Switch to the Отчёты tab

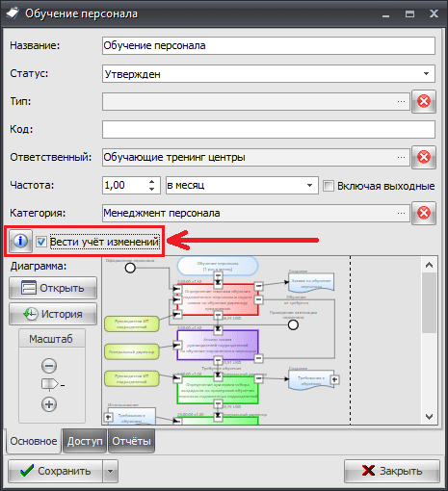[131, 441]
